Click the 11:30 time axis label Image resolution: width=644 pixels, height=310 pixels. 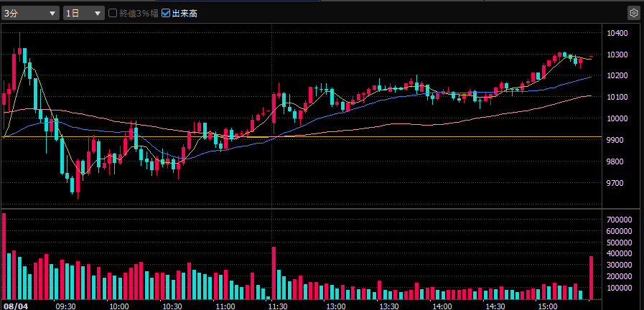[279, 306]
